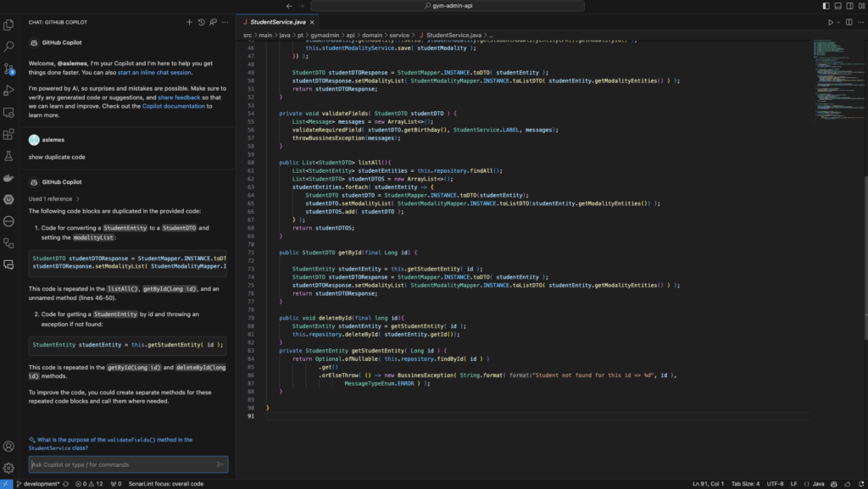Synchronize changes icon in the status bar
This screenshot has height=489, width=868.
[x=66, y=484]
